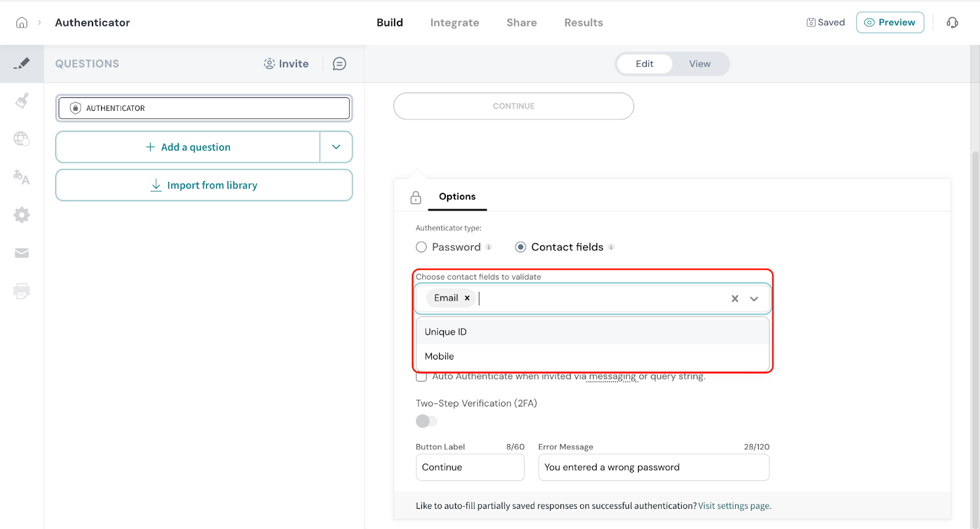This screenshot has width=980, height=529.
Task: Click the Preview button
Action: [889, 23]
